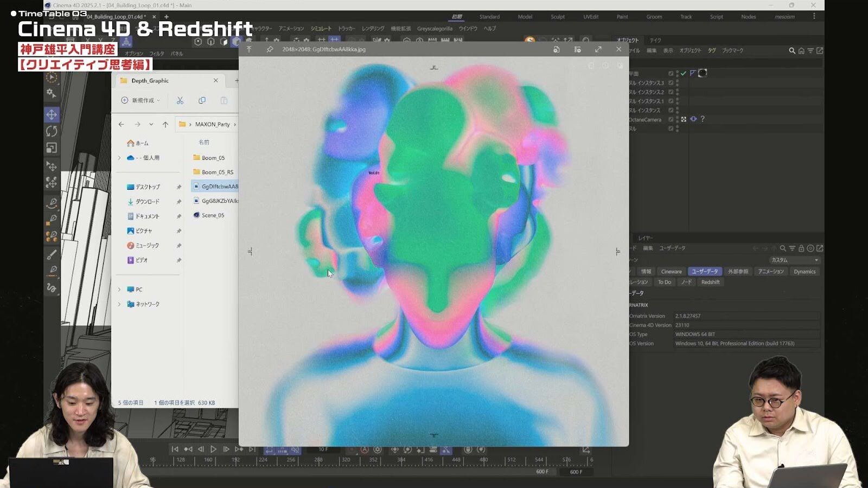Click frame 320 on the timeline ruler
Viewport: 868px width, 488px height.
(346, 460)
